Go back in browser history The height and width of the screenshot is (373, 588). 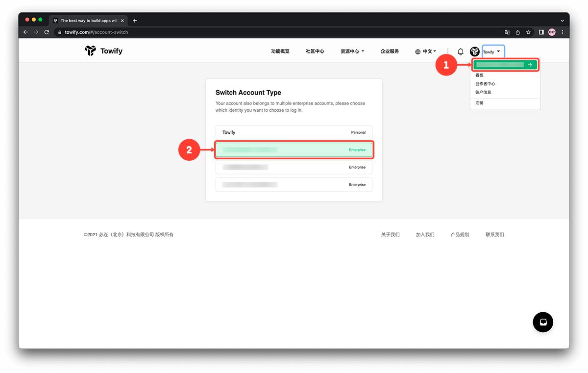pos(26,32)
